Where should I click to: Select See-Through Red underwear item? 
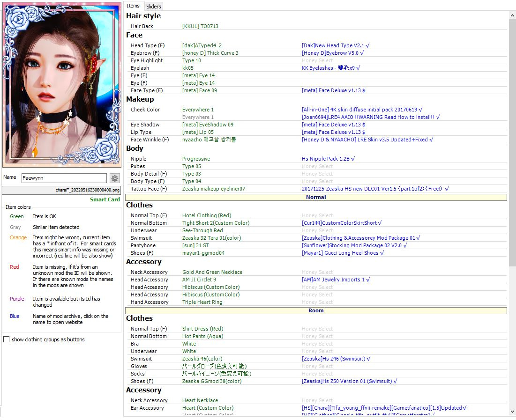pos(202,230)
